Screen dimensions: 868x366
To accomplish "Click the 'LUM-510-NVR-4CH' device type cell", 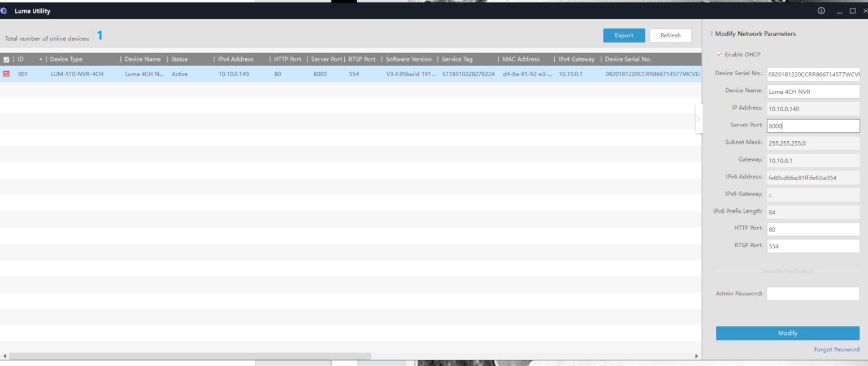I will pyautogui.click(x=77, y=74).
